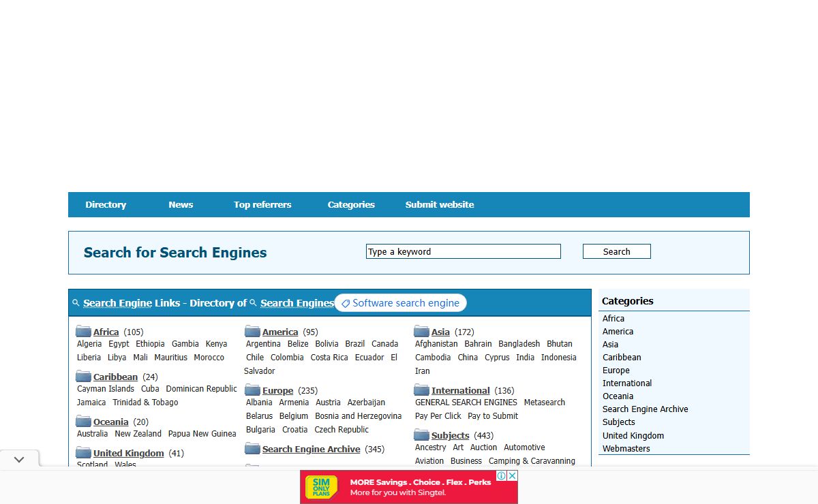Open the International folder icon
Viewport: 818px width, 504px height.
421,390
